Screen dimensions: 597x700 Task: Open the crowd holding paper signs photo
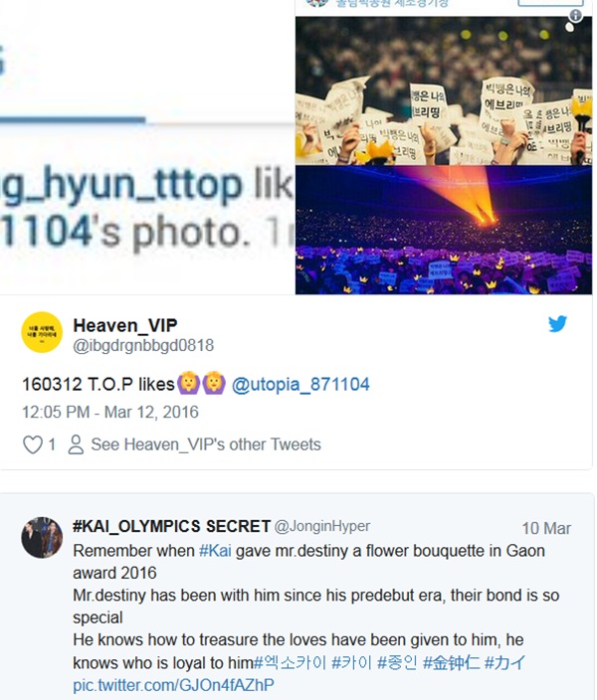444,91
